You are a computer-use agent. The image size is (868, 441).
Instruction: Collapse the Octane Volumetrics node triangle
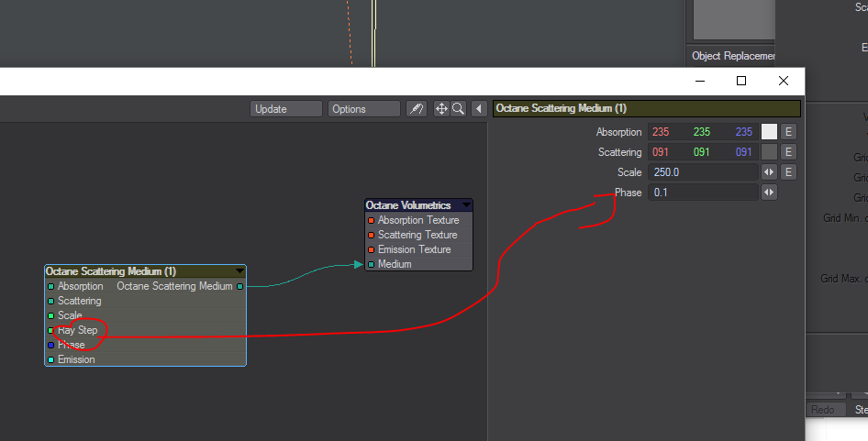466,205
